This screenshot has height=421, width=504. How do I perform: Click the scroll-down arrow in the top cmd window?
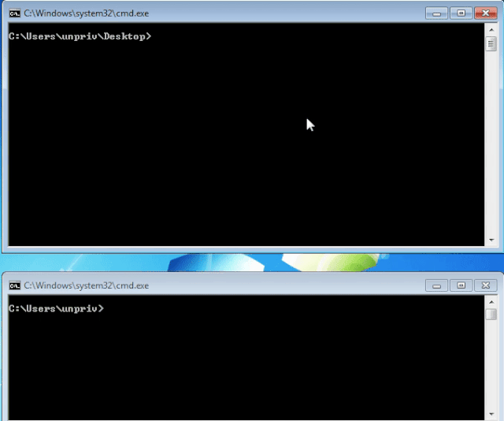pyautogui.click(x=491, y=240)
